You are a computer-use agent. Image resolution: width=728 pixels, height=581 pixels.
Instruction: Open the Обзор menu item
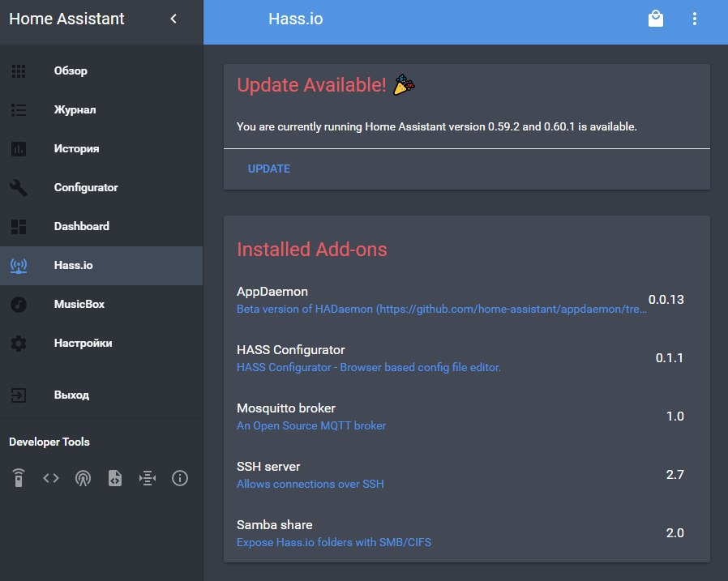click(x=101, y=71)
